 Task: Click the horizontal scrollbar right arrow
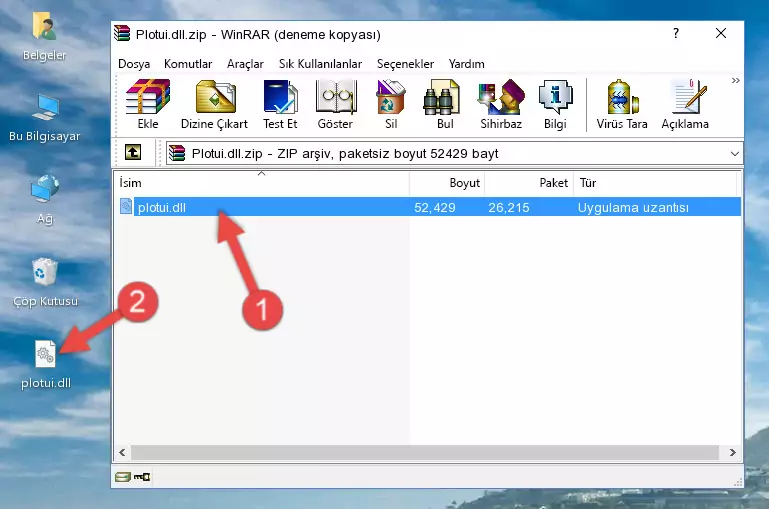point(732,452)
